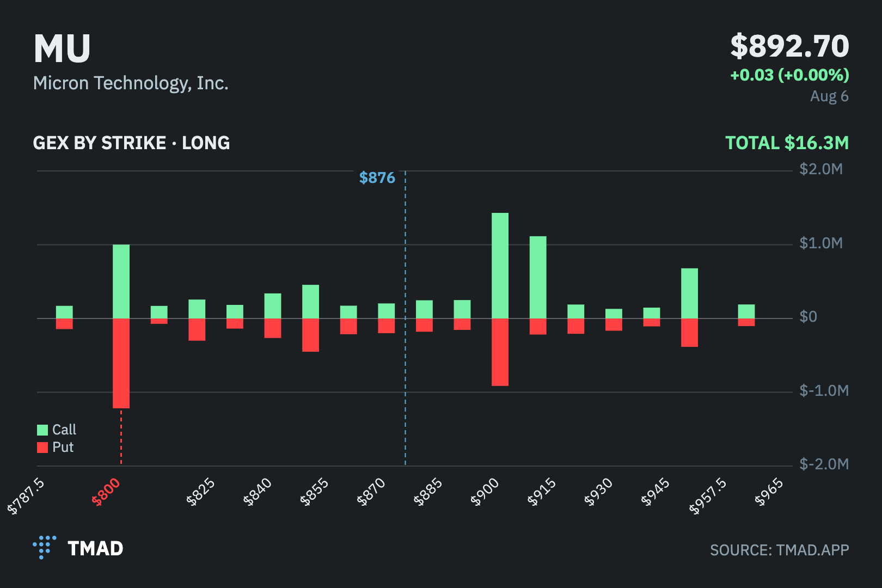Click the $840 strike label
Screen dimensions: 882x588
tap(258, 492)
